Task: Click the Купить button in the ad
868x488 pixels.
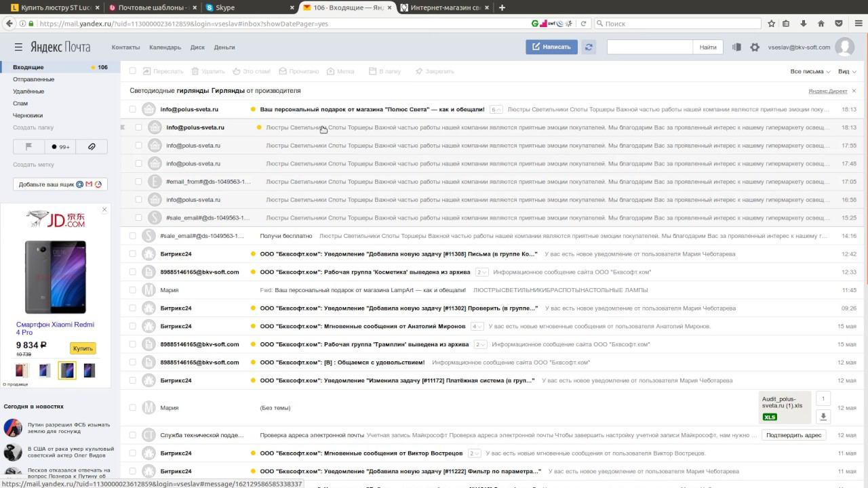Action: (83, 348)
